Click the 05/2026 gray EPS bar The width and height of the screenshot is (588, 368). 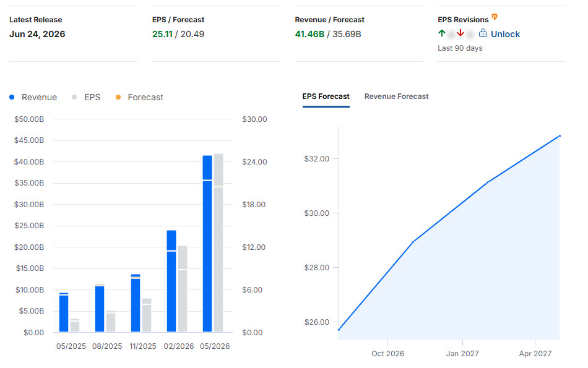point(218,243)
